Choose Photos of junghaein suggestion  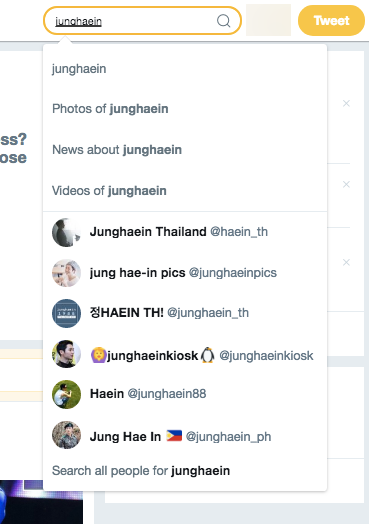pos(185,109)
